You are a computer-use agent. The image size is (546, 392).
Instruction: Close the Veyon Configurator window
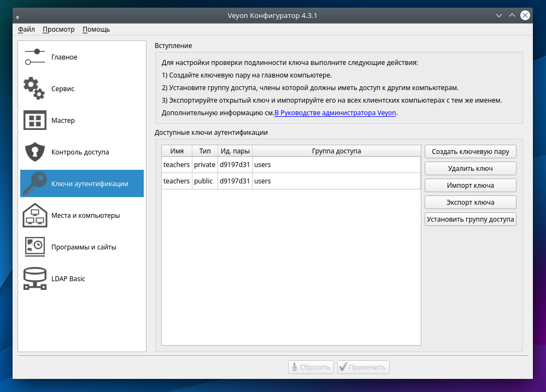click(525, 15)
